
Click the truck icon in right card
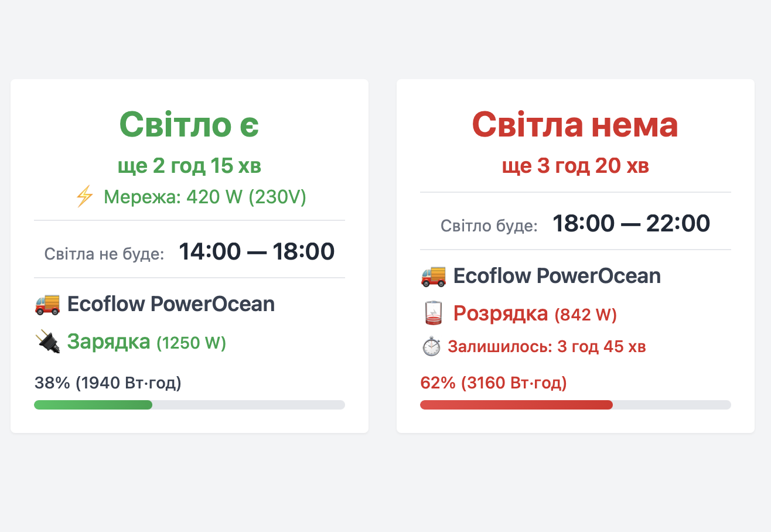click(434, 275)
